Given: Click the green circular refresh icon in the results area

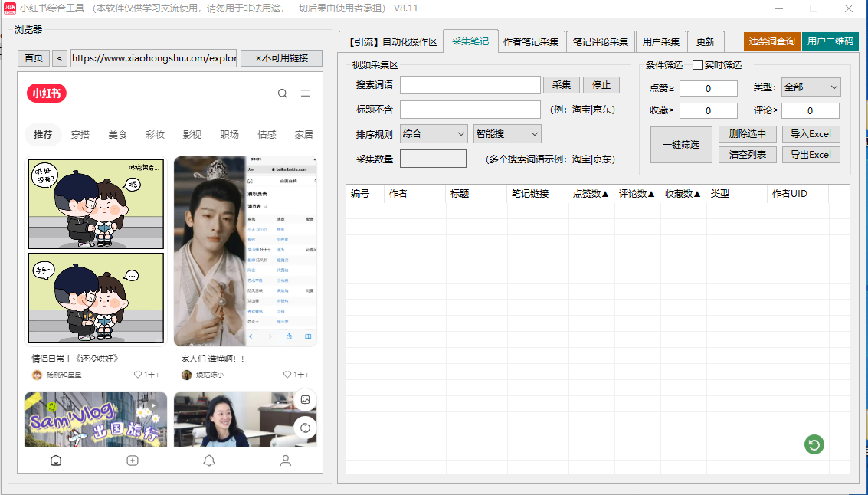Looking at the screenshot, I should click(x=814, y=444).
